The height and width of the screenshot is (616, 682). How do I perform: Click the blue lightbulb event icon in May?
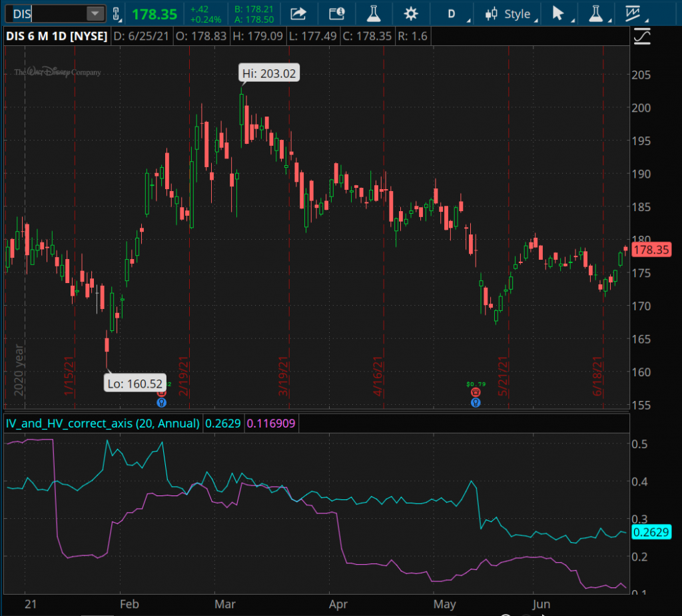pyautogui.click(x=476, y=403)
